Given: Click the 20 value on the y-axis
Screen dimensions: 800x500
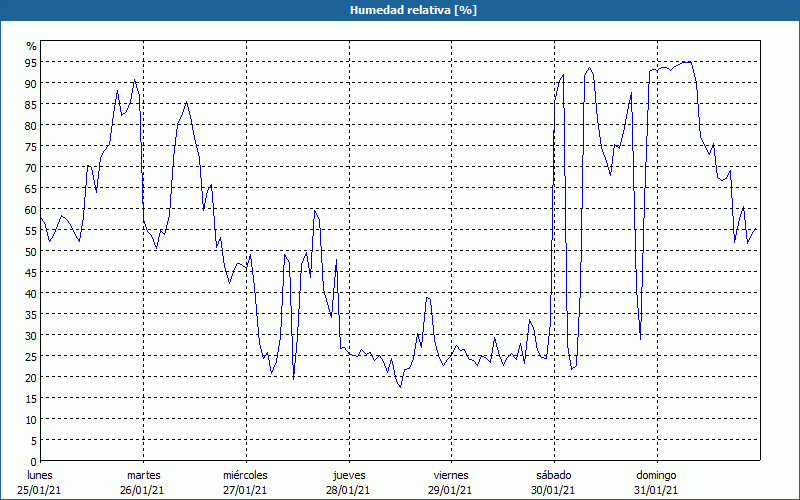Looking at the screenshot, I should (x=32, y=378).
